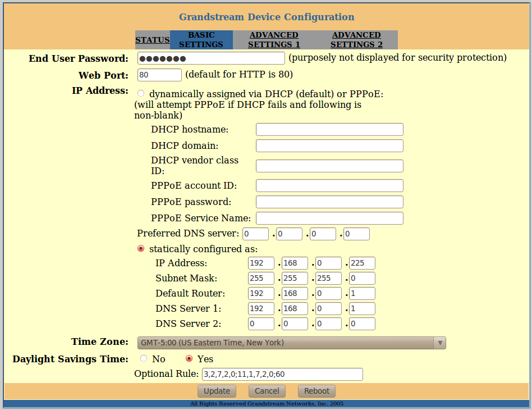The height and width of the screenshot is (410, 532).
Task: Click third octet of Preferred DNS server
Action: coord(323,234)
